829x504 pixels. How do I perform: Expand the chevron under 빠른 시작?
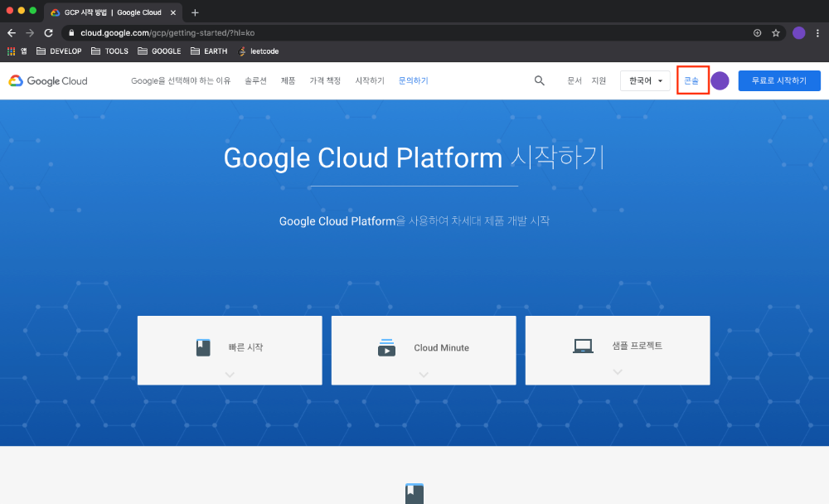tap(230, 375)
